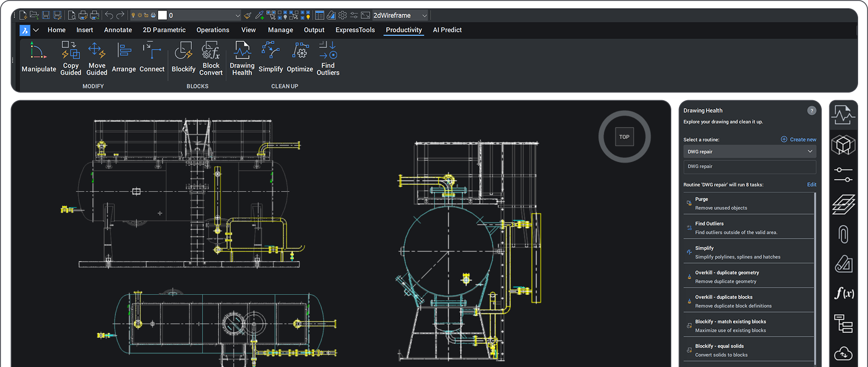868x367 pixels.
Task: Click the TOP view compass button
Action: (624, 137)
